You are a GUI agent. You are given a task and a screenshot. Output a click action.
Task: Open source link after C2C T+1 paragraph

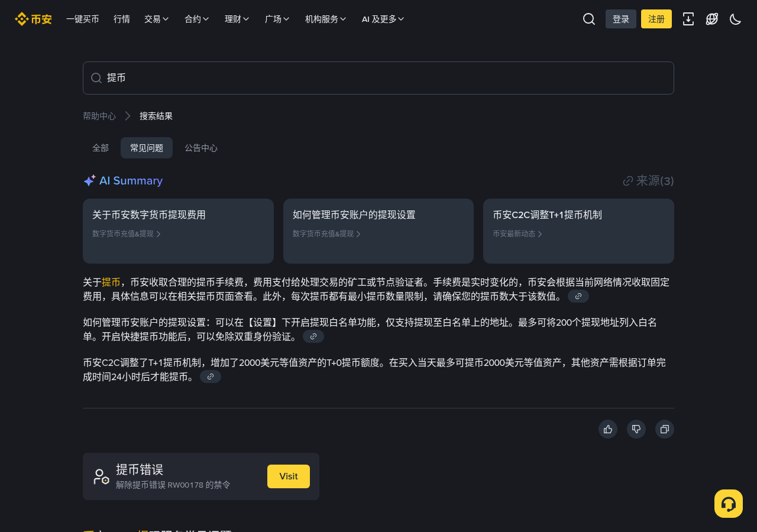tap(211, 377)
